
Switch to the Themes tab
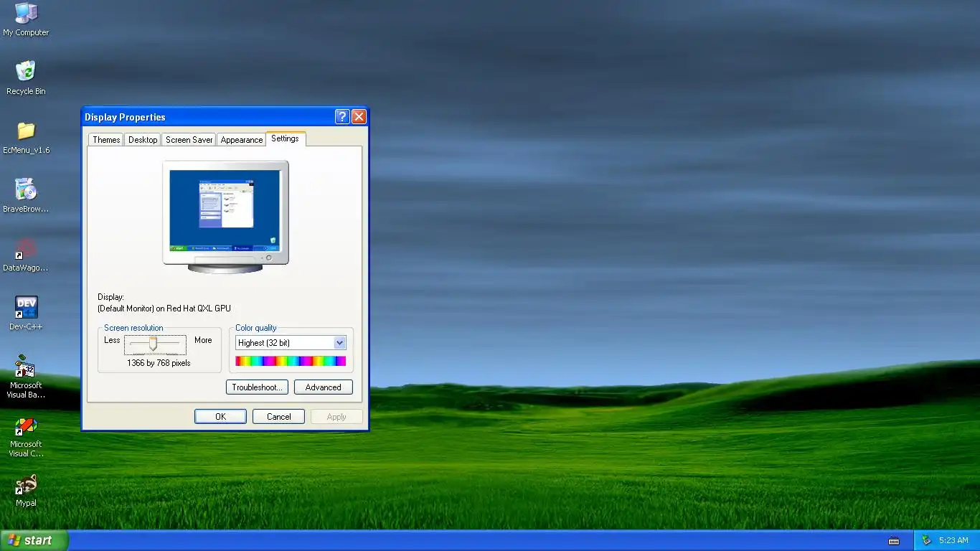tap(106, 140)
